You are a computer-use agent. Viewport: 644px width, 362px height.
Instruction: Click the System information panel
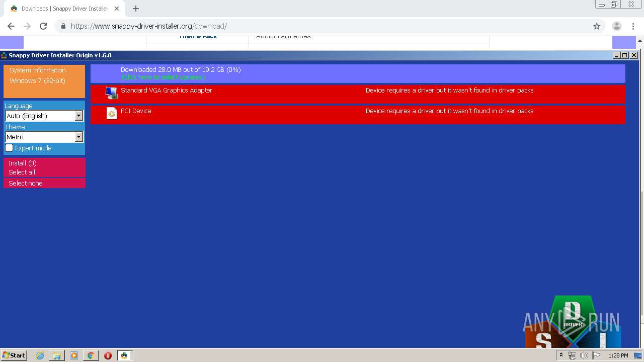click(44, 81)
